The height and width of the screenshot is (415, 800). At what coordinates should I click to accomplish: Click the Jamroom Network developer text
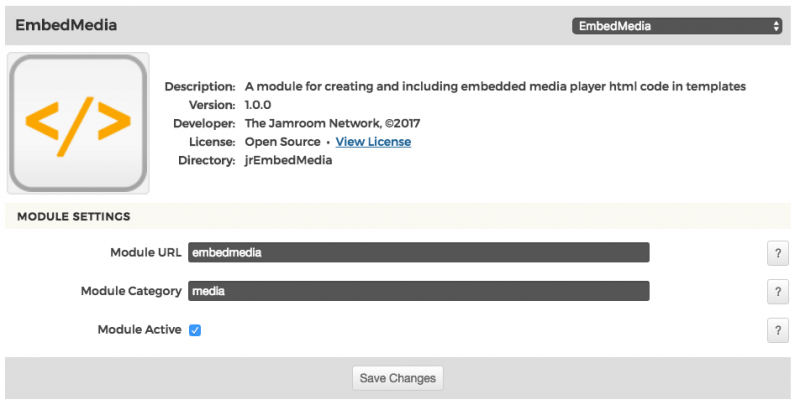tap(332, 123)
